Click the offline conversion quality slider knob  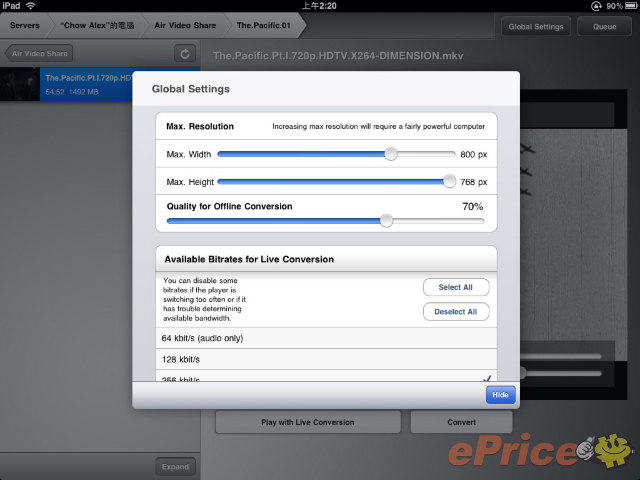pos(386,220)
